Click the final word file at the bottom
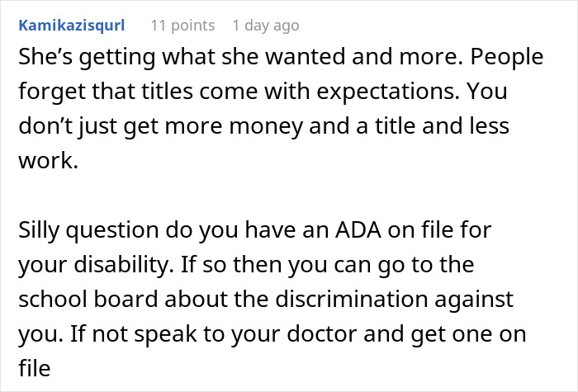 tap(35, 368)
